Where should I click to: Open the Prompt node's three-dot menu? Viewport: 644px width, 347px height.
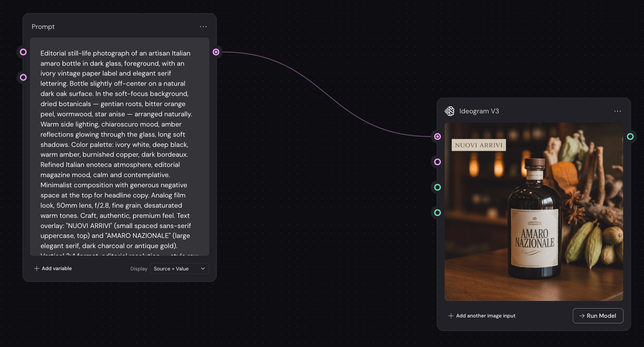[203, 27]
